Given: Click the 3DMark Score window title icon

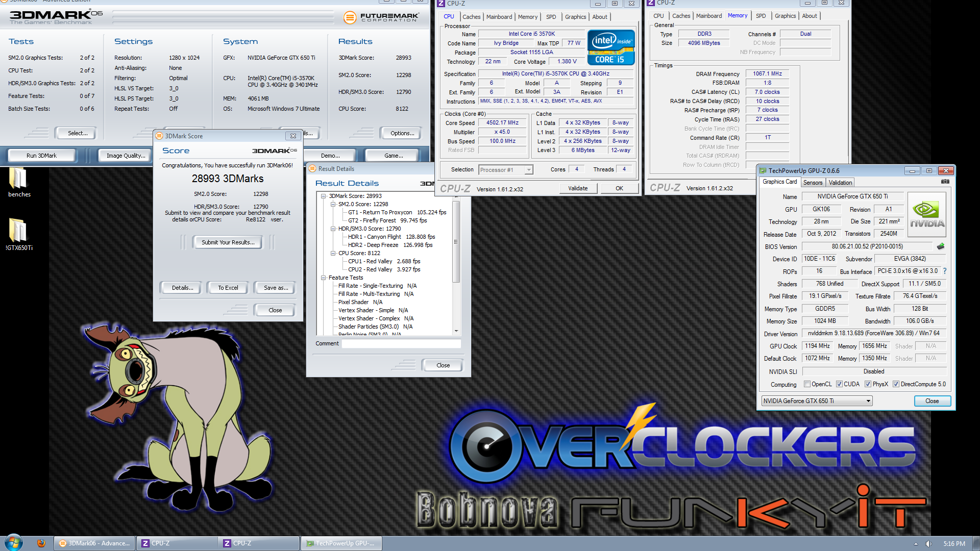Looking at the screenshot, I should (159, 136).
